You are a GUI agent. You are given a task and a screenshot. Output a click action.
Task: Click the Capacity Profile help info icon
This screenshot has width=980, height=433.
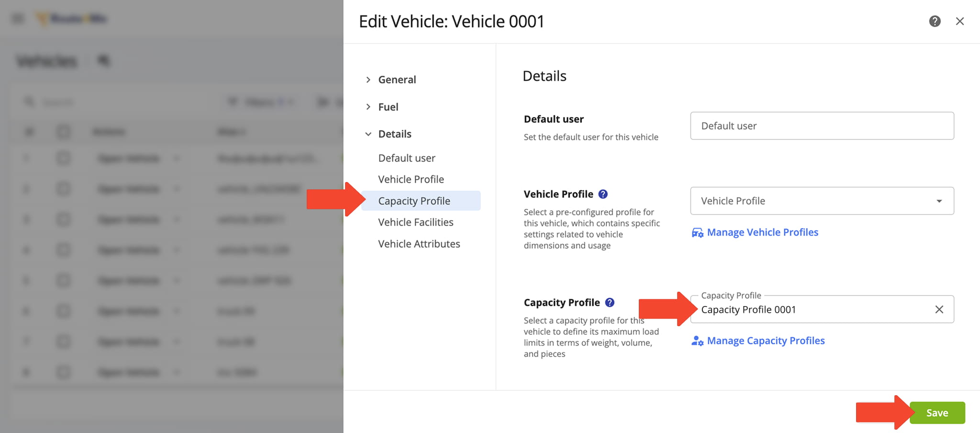pos(610,302)
